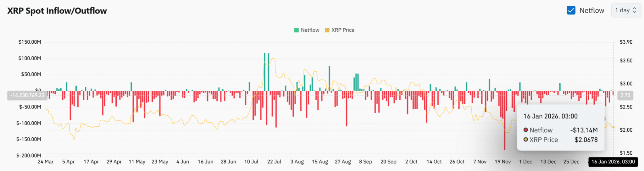Click the 19 Nov date label

pos(503,162)
